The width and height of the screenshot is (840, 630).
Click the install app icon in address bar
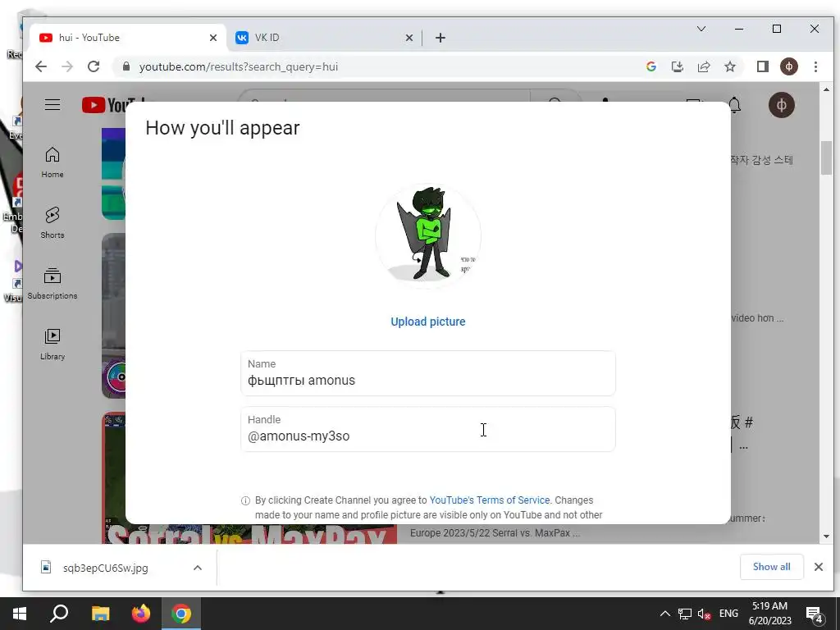677,66
